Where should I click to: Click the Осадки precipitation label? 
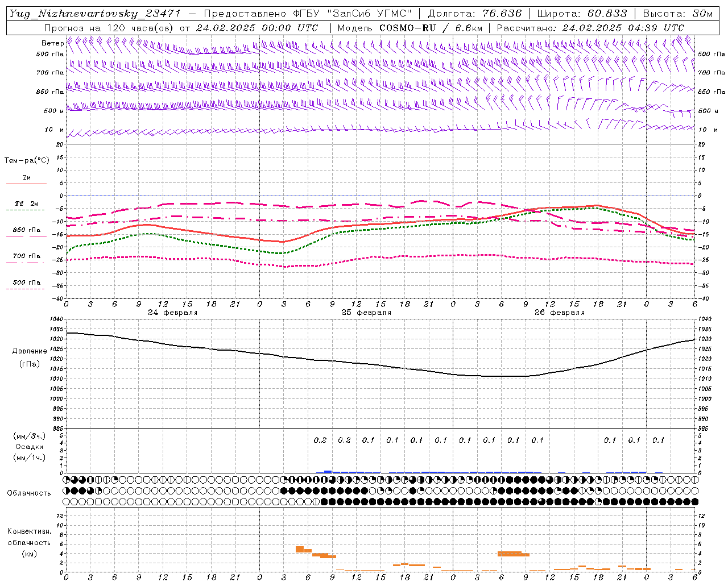coord(30,447)
